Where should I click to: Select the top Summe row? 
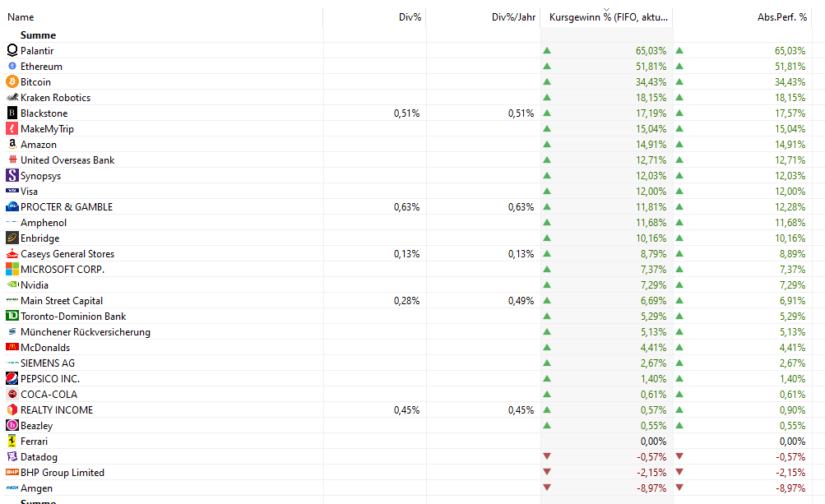(x=38, y=35)
